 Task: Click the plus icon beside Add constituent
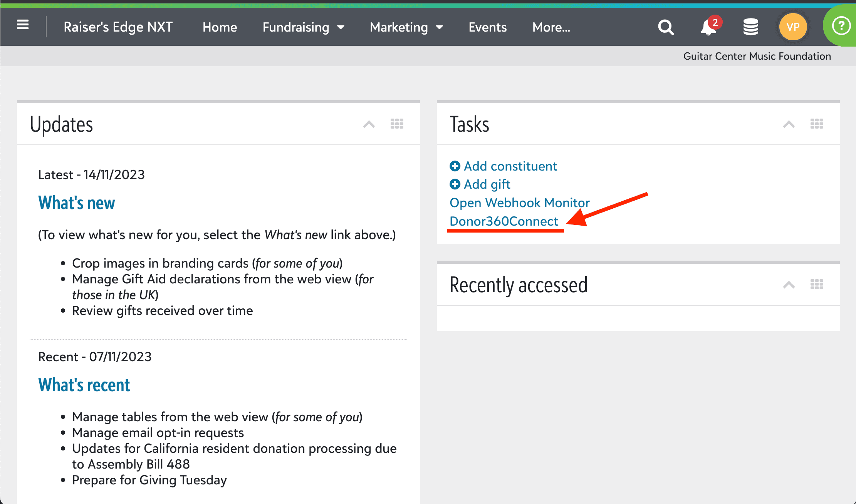(455, 166)
